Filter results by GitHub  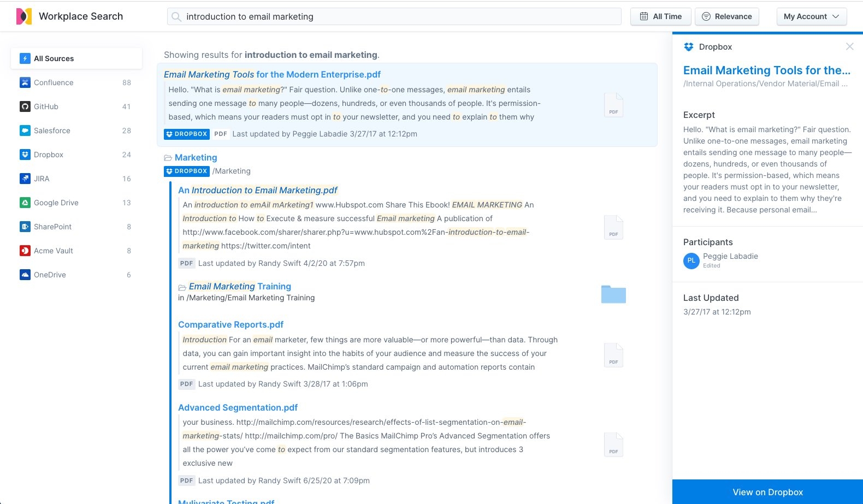tap(76, 106)
